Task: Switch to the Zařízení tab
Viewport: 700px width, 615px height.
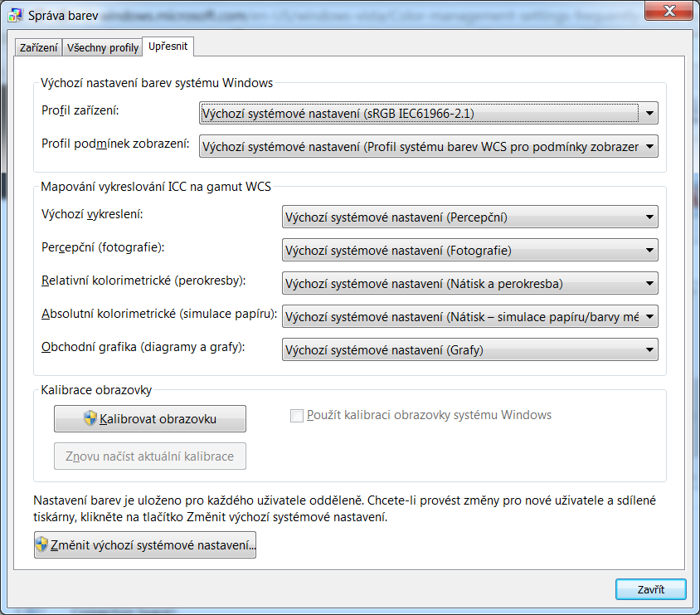Action: coord(38,48)
